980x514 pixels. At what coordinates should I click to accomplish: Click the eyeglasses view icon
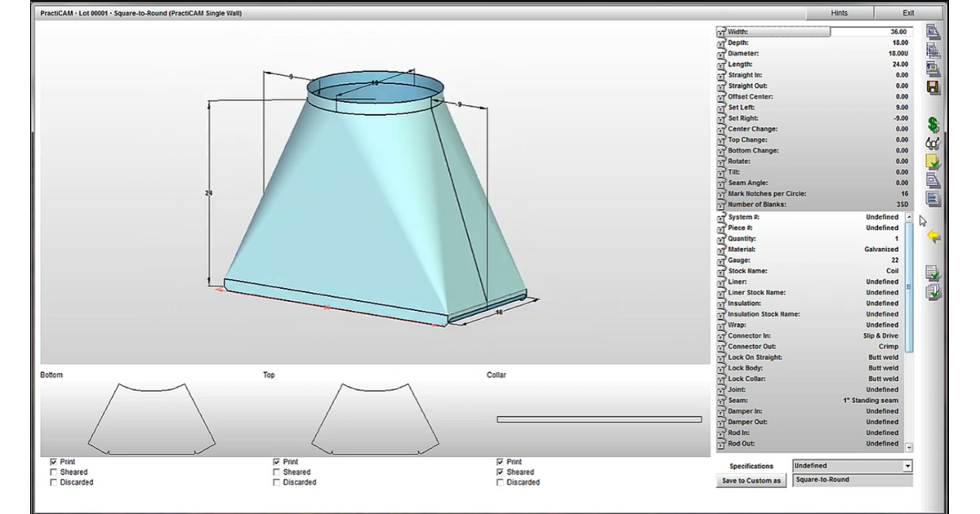(933, 144)
